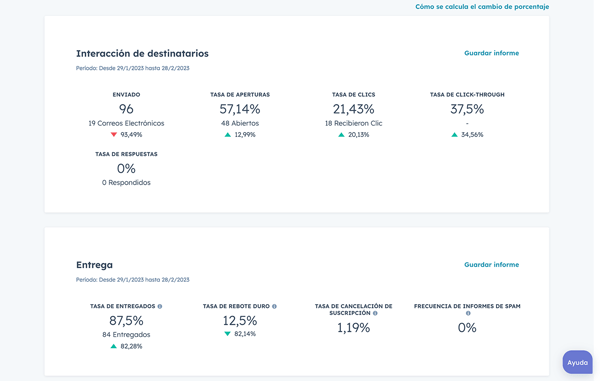Click info icon next to Tasa de entregados

160,306
